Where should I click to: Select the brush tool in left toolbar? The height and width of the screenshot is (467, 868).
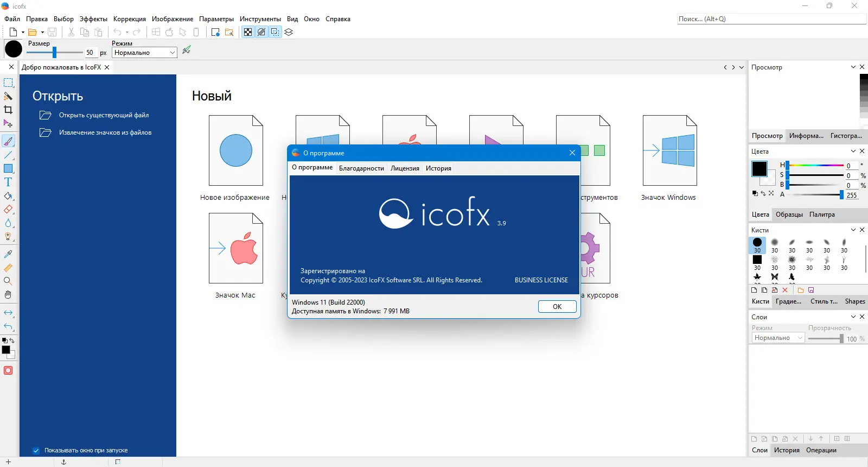pyautogui.click(x=8, y=141)
